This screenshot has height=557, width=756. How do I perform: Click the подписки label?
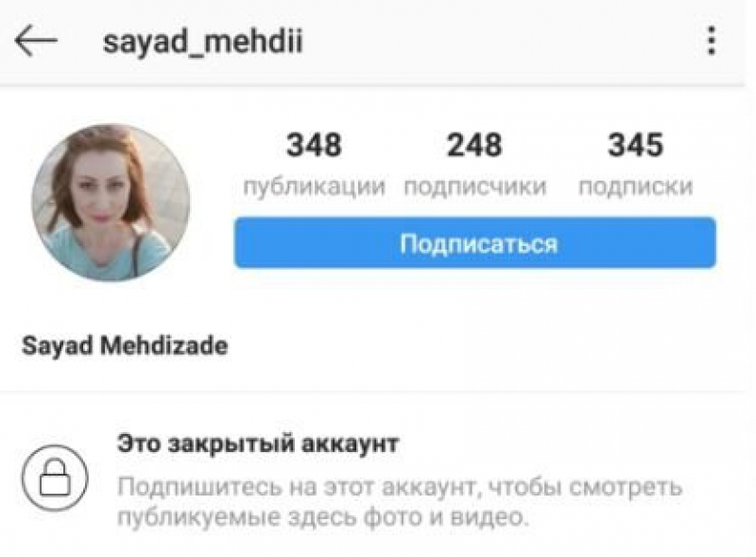[635, 186]
